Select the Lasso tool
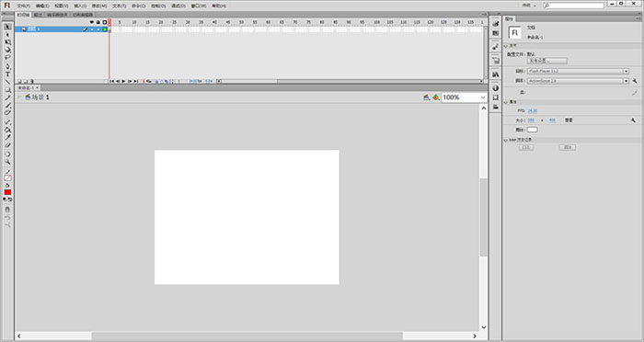The image size is (644, 342). pyautogui.click(x=7, y=58)
